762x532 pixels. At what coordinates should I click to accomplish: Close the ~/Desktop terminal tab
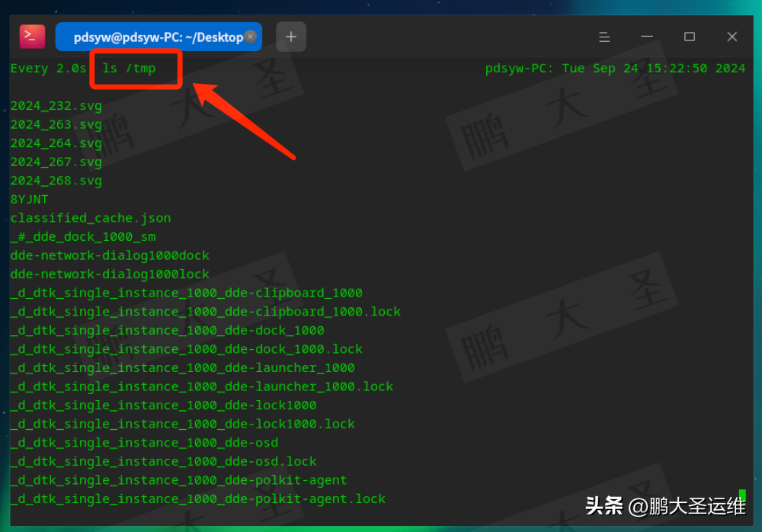pyautogui.click(x=250, y=37)
